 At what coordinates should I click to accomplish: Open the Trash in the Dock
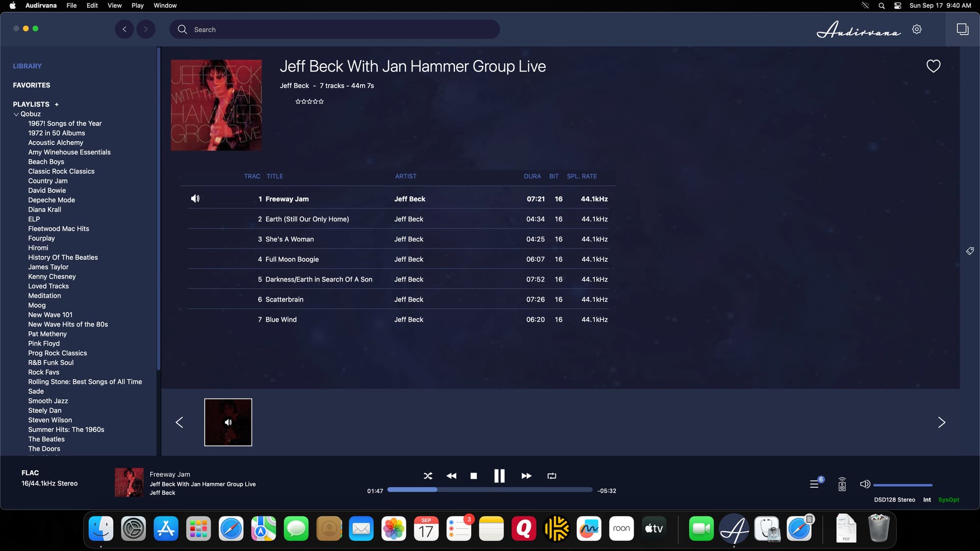879,529
